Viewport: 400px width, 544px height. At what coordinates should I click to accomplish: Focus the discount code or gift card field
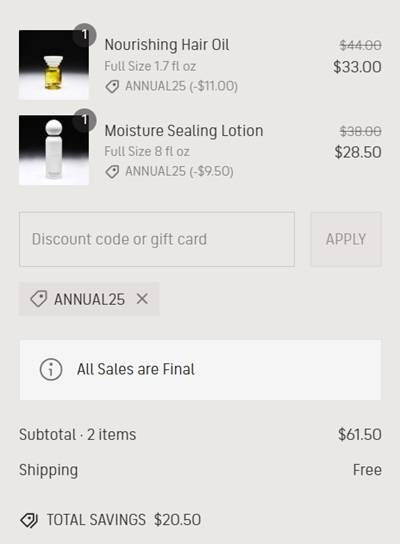(157, 239)
